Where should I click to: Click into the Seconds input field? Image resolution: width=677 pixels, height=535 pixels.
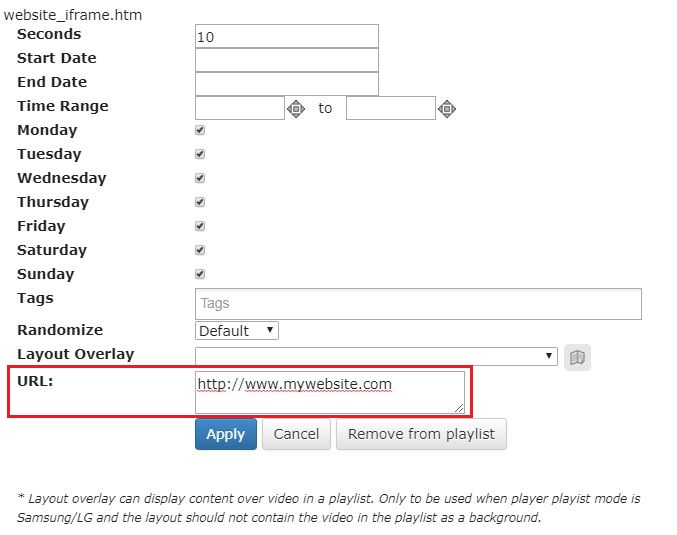(287, 36)
